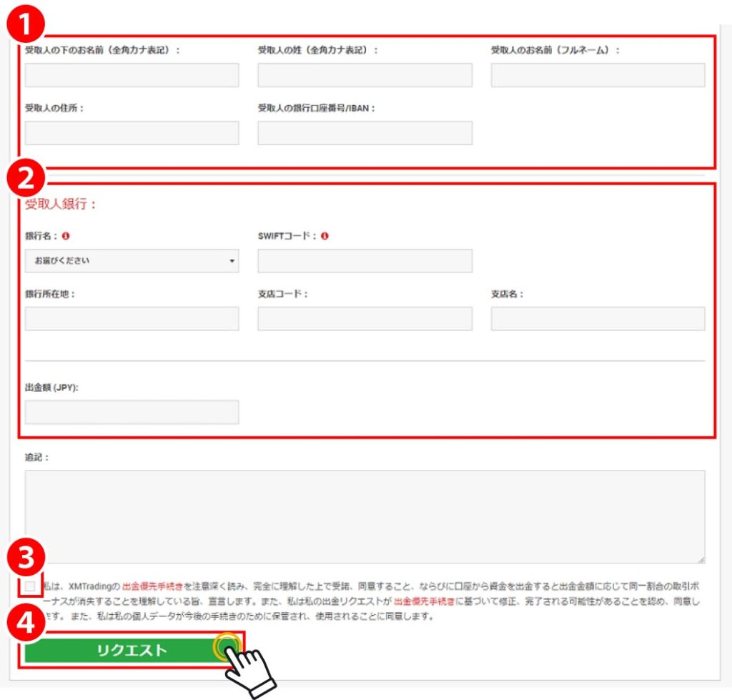Viewport: 732px width, 700px height.
Task: Click the info icon next to 銀行名
Action: (x=66, y=236)
